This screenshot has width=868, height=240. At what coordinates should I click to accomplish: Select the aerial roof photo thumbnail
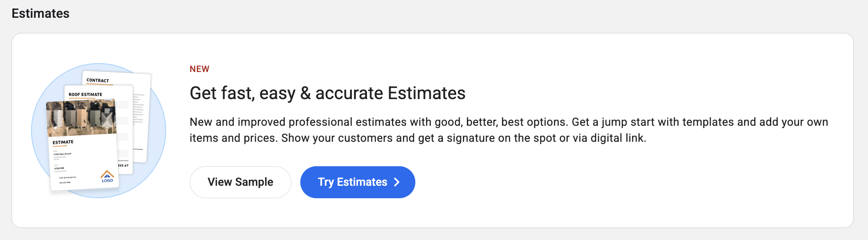click(x=81, y=118)
